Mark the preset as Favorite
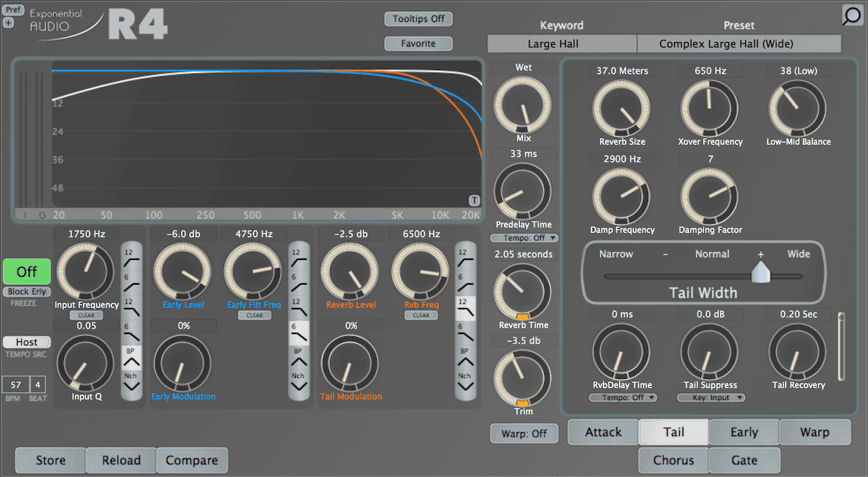Screen dimensions: 868x477 click(419, 43)
